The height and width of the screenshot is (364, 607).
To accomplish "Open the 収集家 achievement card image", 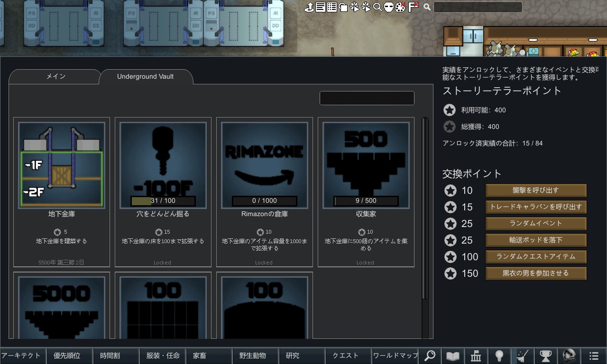I will [366, 165].
